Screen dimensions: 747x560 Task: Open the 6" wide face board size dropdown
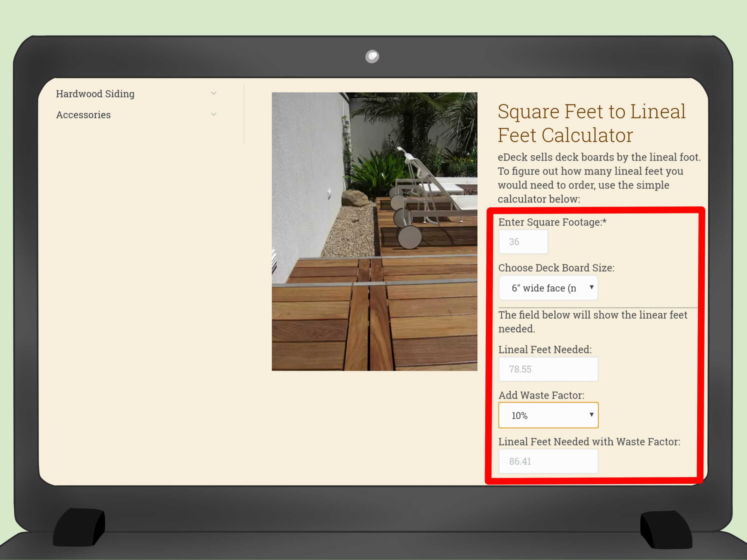tap(548, 288)
